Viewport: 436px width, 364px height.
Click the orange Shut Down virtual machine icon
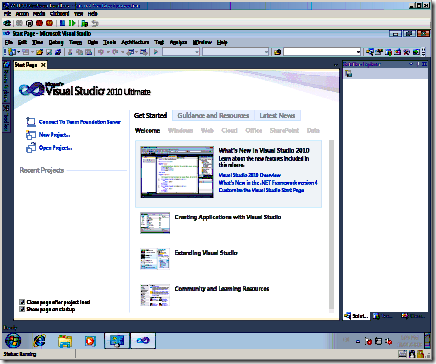point(49,23)
